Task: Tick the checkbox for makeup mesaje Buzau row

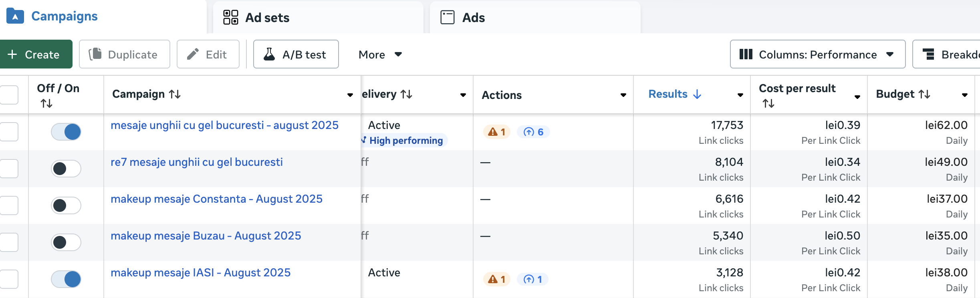Action: (x=10, y=242)
